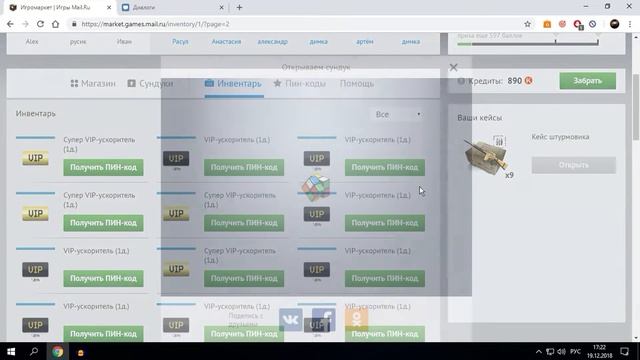The width and height of the screenshot is (640, 360).
Task: Click user name Alex in the top strip
Action: pyautogui.click(x=32, y=42)
